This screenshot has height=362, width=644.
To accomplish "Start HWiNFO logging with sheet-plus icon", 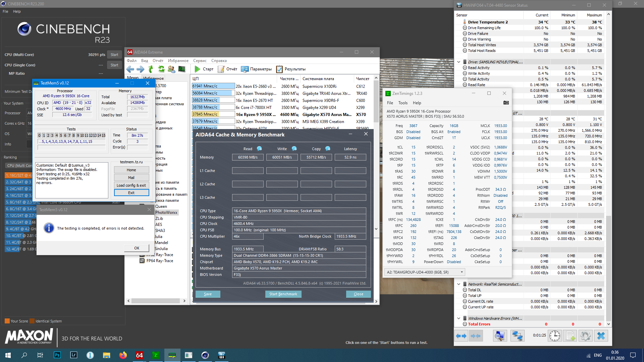I will (570, 336).
